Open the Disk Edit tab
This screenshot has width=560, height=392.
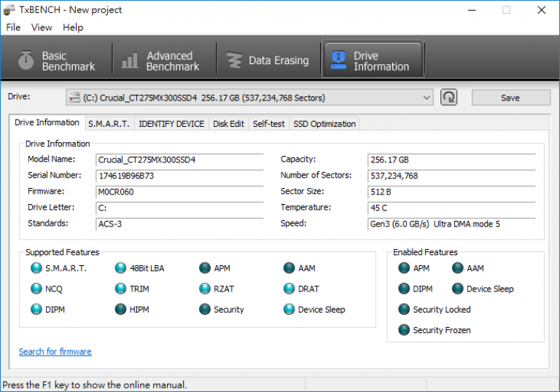point(228,124)
